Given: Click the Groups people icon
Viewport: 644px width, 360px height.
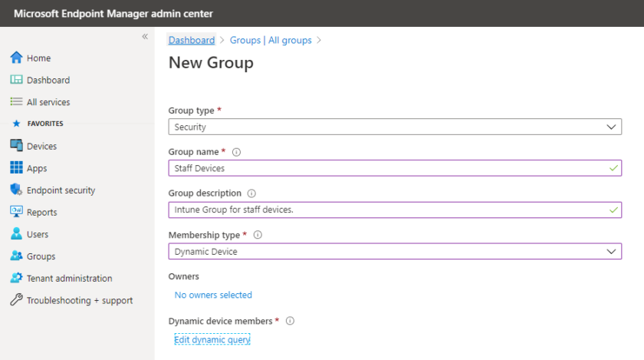Looking at the screenshot, I should (x=16, y=256).
